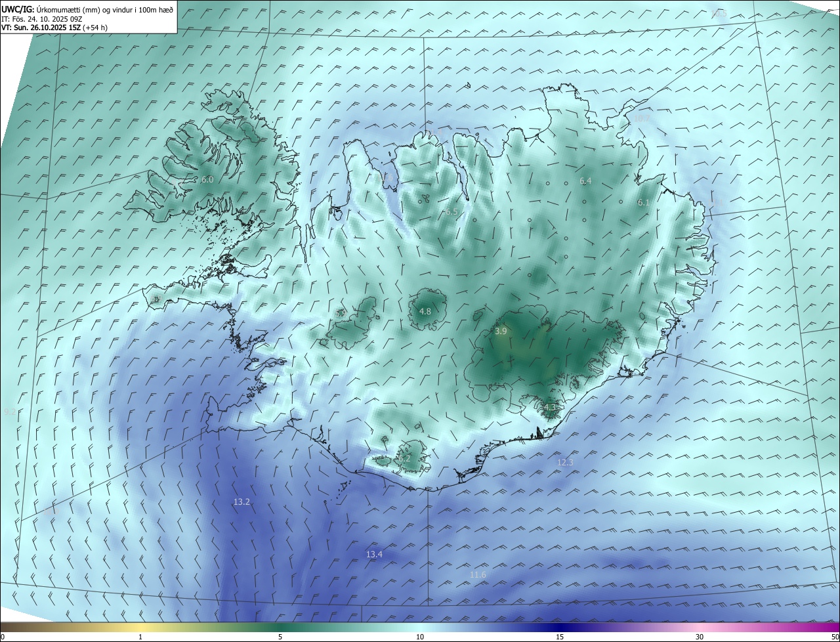
Task: Click the colour bar tick label 10
Action: click(x=420, y=637)
